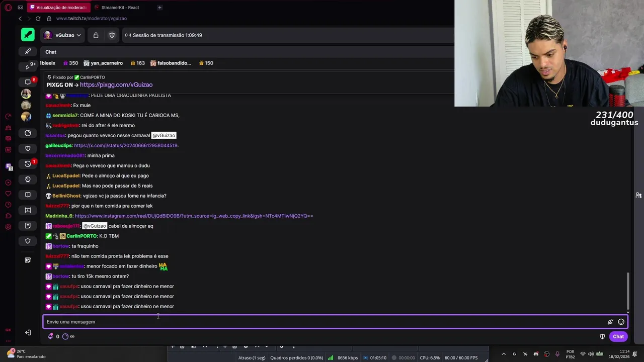The width and height of the screenshot is (644, 362).
Task: Click the @vGuizao mention in lcsantos message
Action: tap(164, 135)
